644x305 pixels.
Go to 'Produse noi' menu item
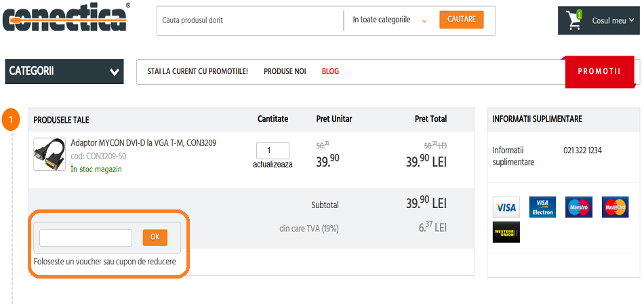click(285, 71)
